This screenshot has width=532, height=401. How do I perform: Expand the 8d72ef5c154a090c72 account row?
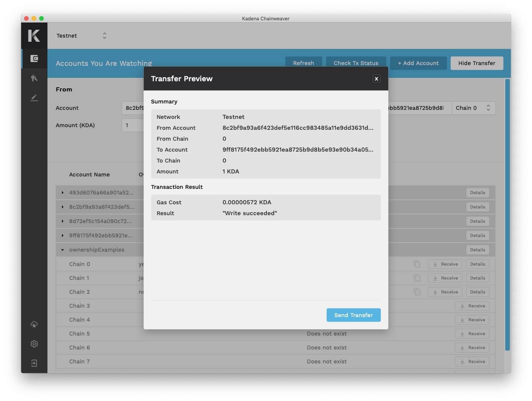(62, 221)
